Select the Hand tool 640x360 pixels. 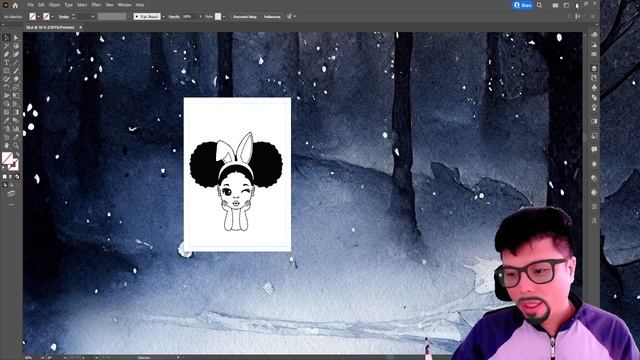(x=7, y=145)
